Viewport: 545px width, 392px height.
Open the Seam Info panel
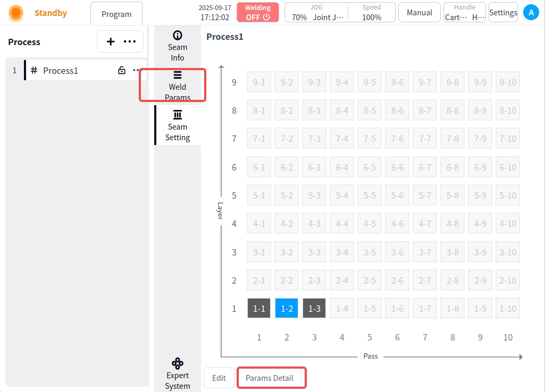pos(178,46)
